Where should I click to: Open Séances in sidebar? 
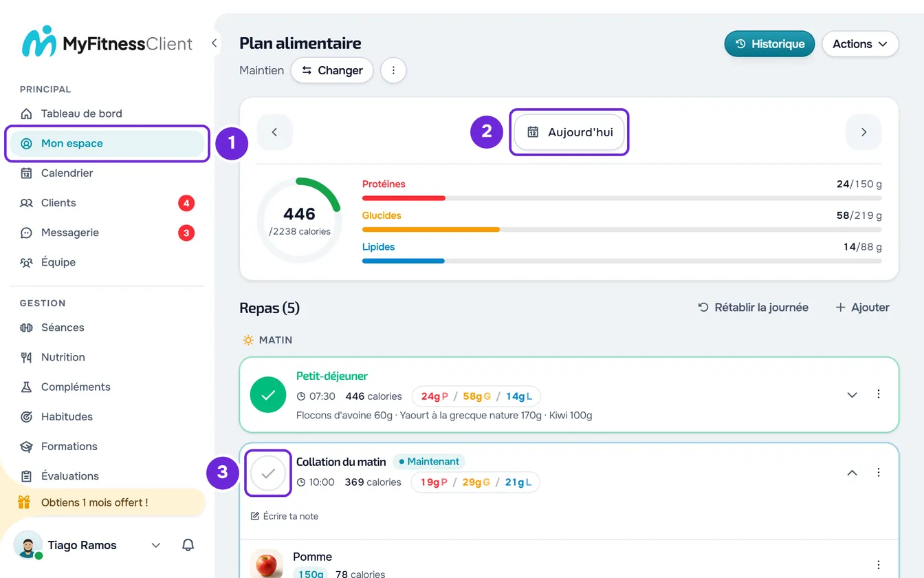click(x=107, y=328)
